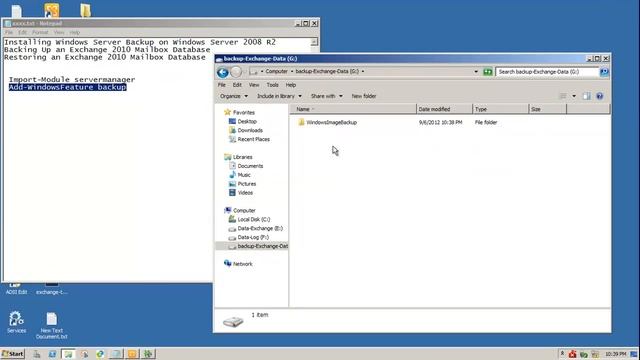Toggle the preview pane icon
640x360 pixels.
pyautogui.click(x=587, y=96)
